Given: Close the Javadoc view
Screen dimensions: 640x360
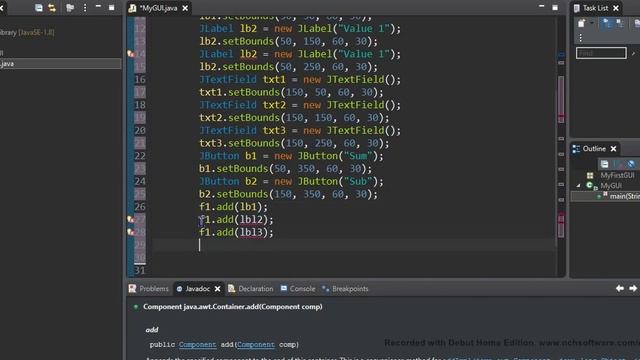Looking at the screenshot, I should 218,289.
